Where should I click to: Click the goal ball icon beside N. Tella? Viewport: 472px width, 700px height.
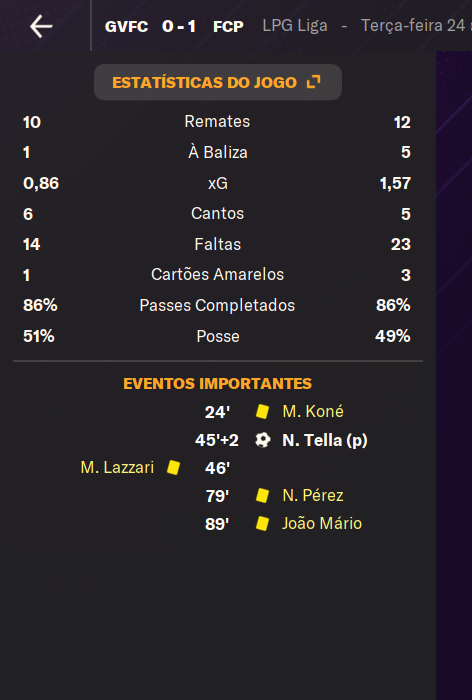263,440
